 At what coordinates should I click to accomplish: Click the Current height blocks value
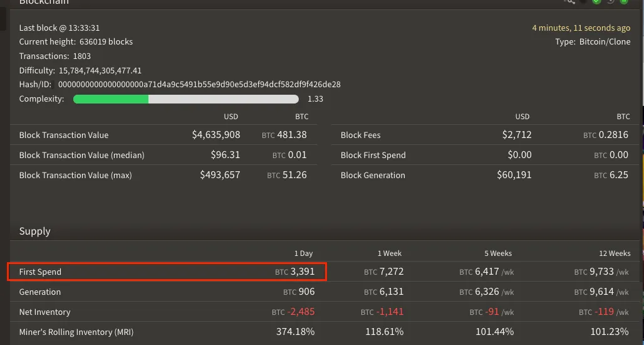click(x=106, y=42)
